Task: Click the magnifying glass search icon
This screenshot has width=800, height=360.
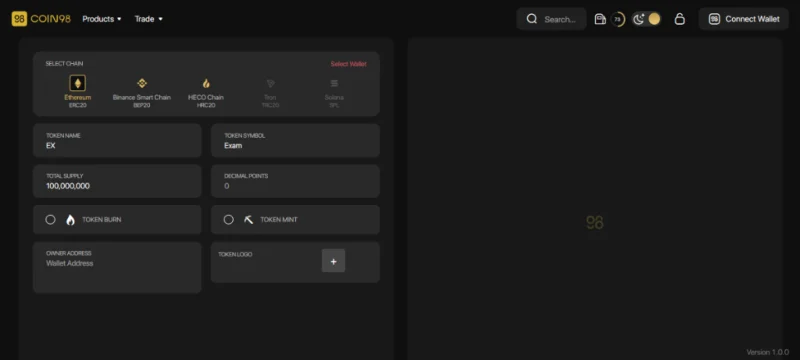Action: (532, 19)
